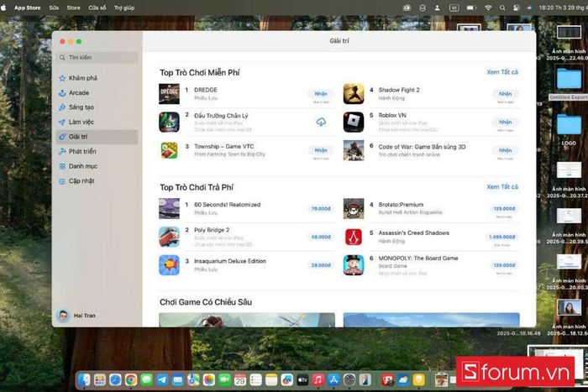Open the Phát triển section

click(x=97, y=151)
